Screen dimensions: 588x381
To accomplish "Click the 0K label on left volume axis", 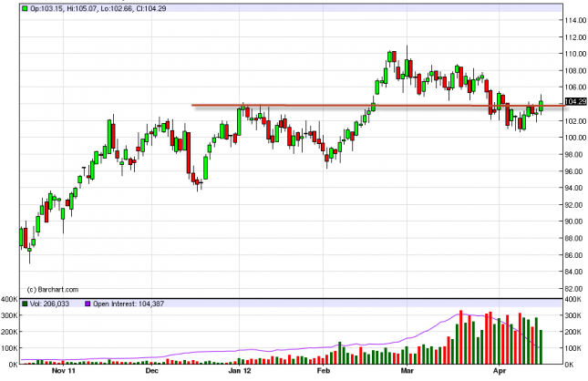I will click(x=13, y=364).
